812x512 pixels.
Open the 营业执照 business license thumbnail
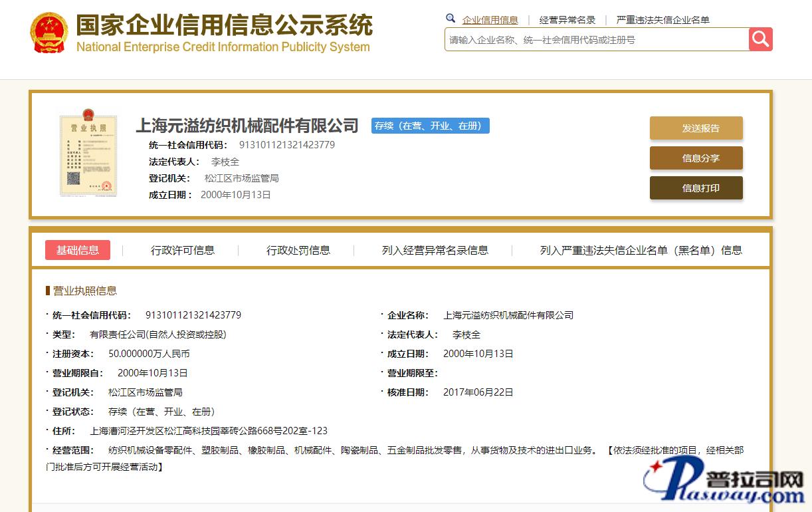[88, 152]
